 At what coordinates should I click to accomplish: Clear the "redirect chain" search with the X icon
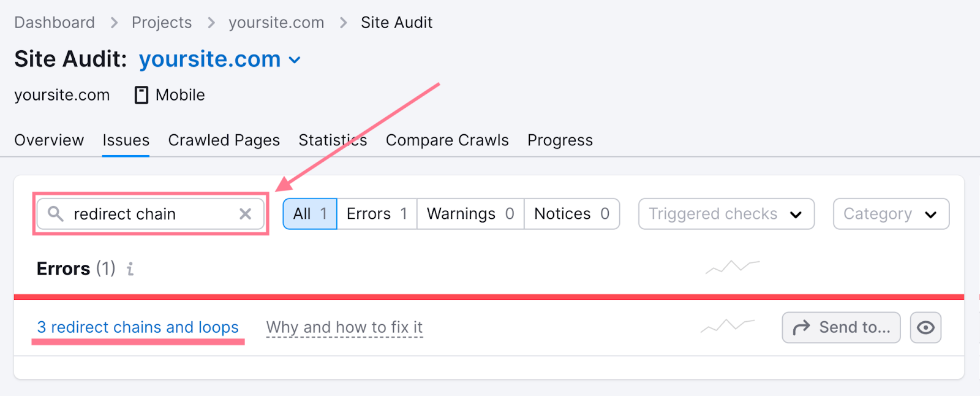coord(246,214)
